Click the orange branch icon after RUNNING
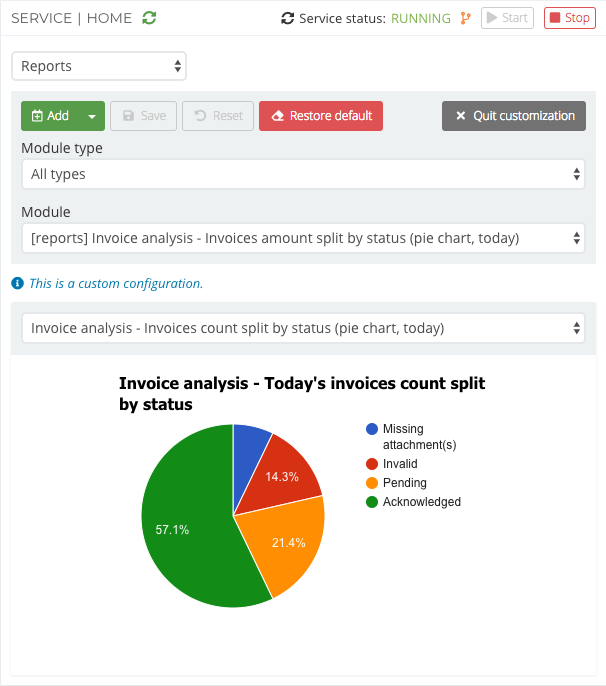 click(x=465, y=18)
